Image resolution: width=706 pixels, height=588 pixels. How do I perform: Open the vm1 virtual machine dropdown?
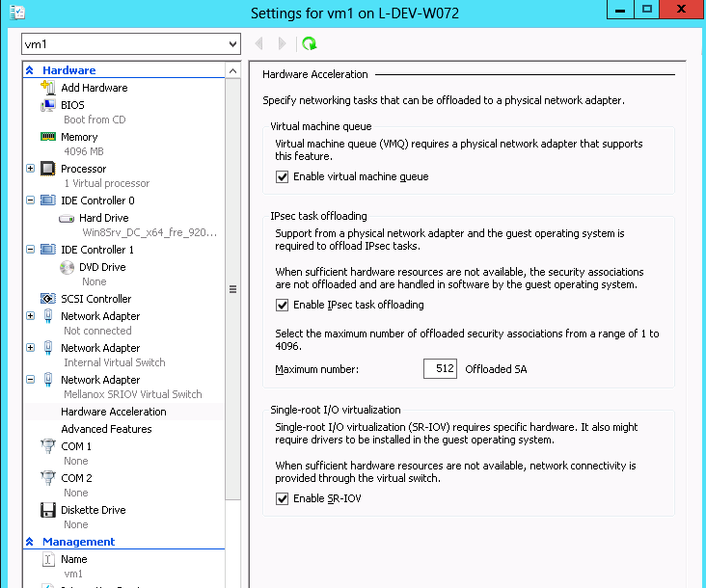231,44
